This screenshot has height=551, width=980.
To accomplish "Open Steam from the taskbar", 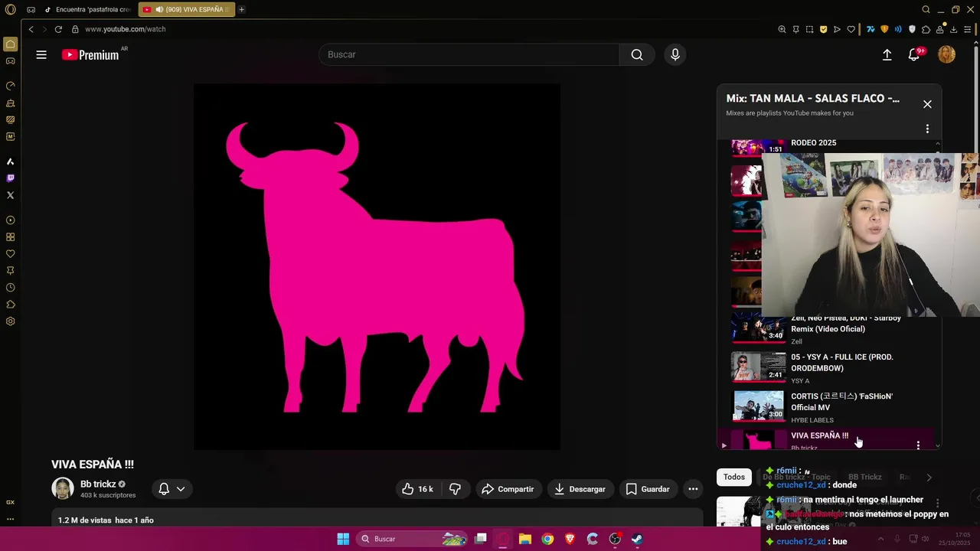I will pyautogui.click(x=637, y=539).
